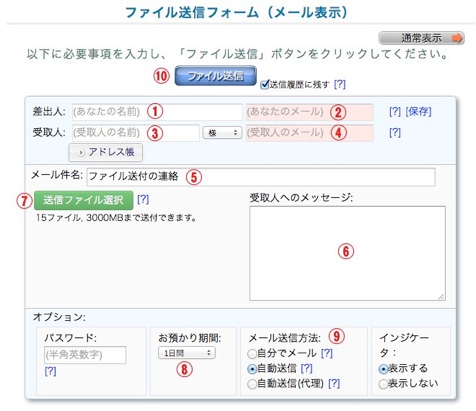Click the 保存 link for sender info
This screenshot has height=411, width=476.
(x=418, y=112)
